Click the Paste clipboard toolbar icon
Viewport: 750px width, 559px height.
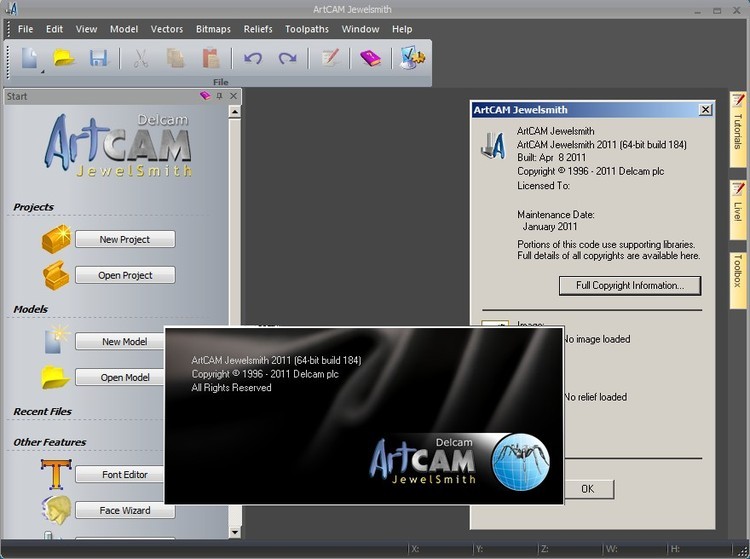[211, 58]
